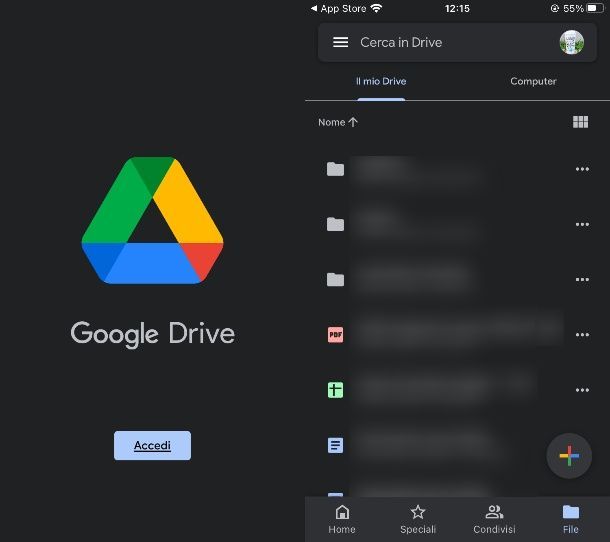The height and width of the screenshot is (542, 610).
Task: Open more options for second folder
Action: coord(582,224)
